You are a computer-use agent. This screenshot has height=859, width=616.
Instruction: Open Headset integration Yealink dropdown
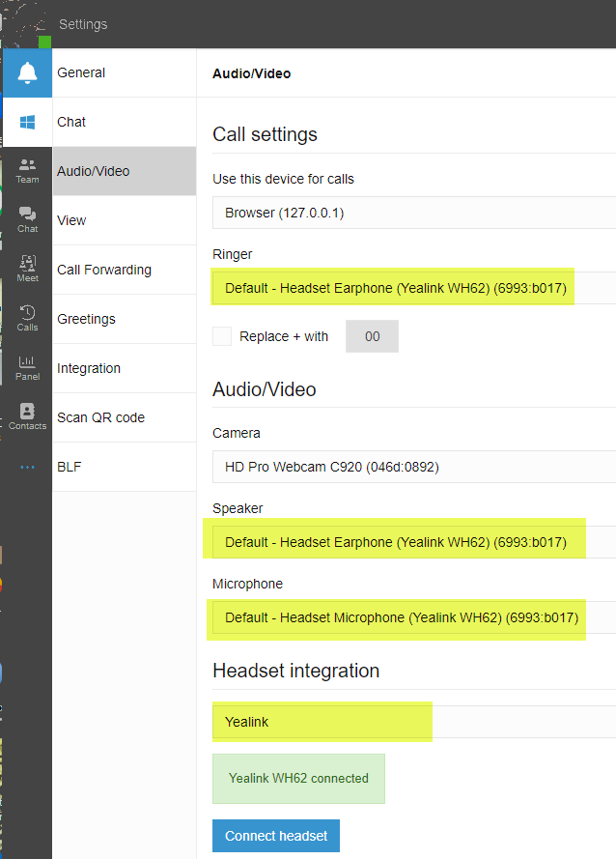click(414, 722)
